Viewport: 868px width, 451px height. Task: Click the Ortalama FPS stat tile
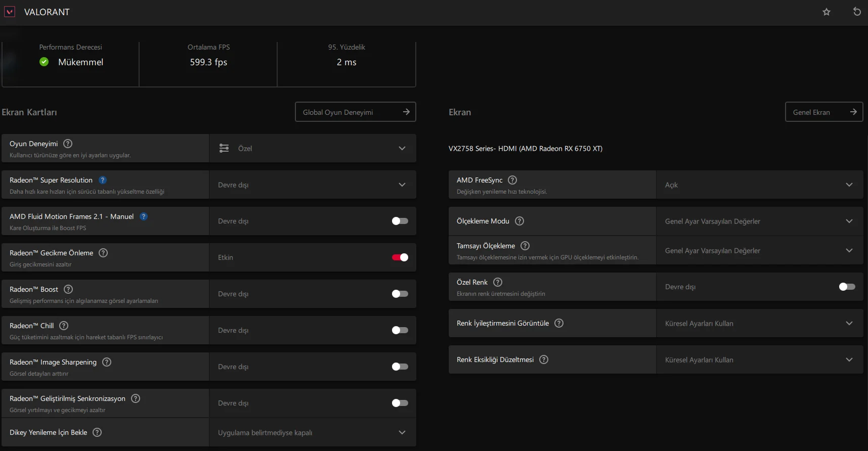tap(208, 63)
